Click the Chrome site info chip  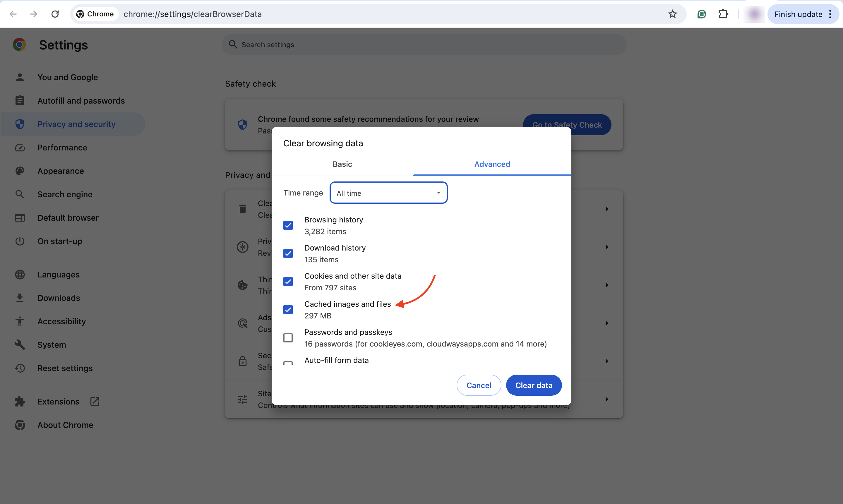95,14
